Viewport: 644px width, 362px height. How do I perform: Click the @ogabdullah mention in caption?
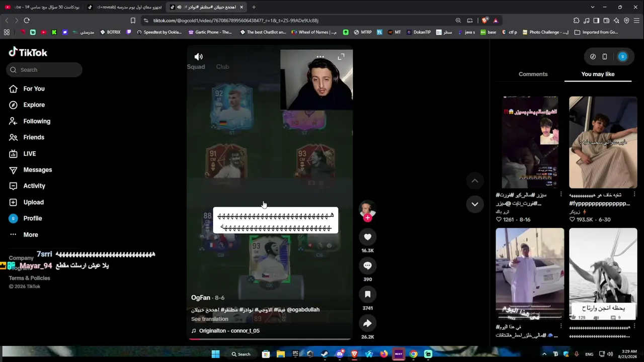(303, 310)
